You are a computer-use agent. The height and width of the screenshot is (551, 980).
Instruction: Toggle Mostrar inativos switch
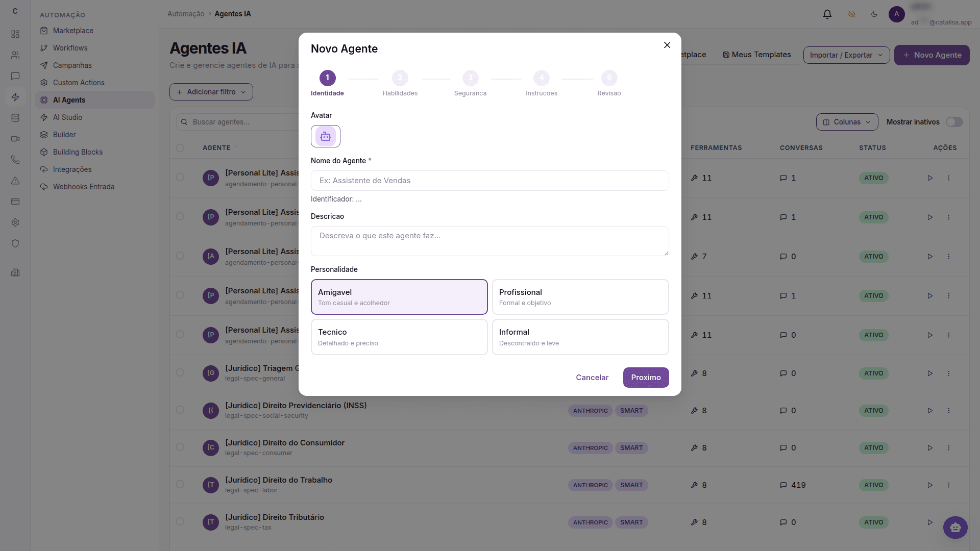954,122
